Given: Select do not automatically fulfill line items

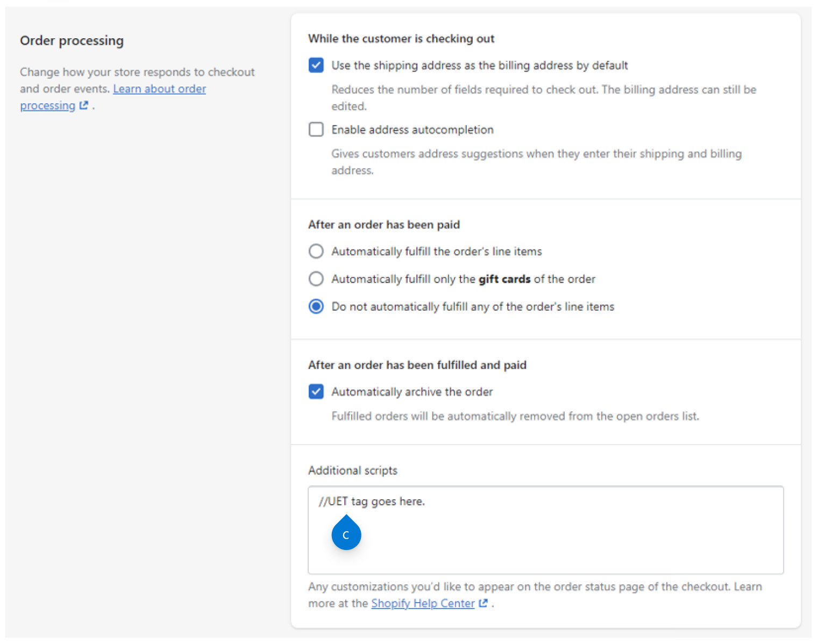Looking at the screenshot, I should pos(316,306).
